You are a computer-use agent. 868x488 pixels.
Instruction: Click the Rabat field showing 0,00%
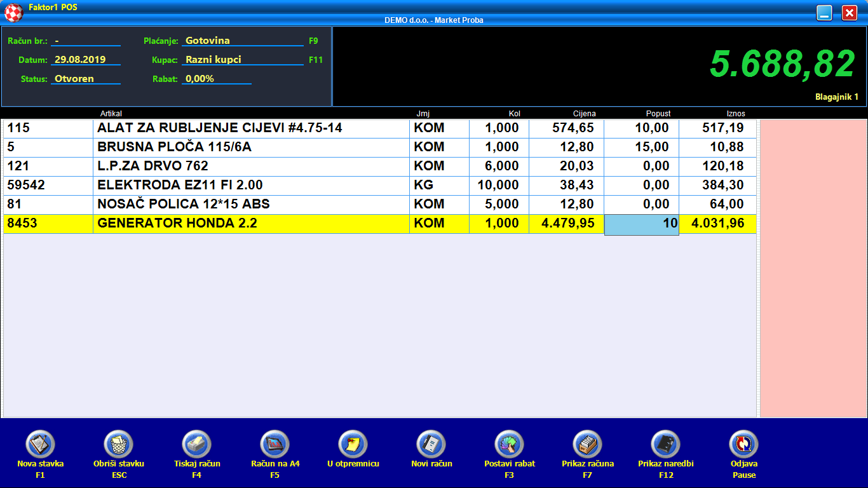click(216, 79)
